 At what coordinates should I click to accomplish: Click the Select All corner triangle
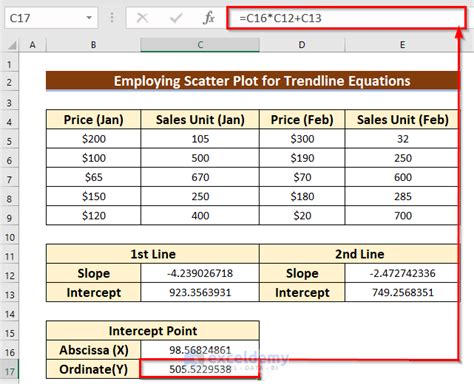11,45
